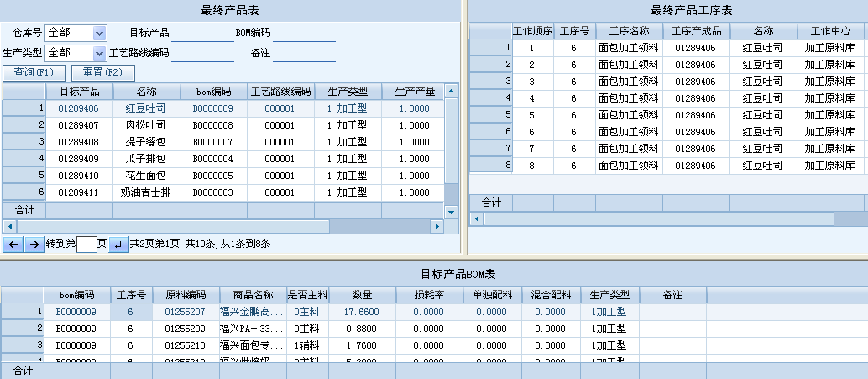
Task: Click 工序产成品 column header
Action: tap(697, 31)
